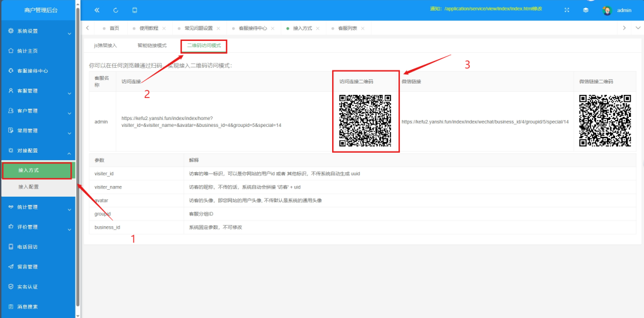Click the refresh icon in the top bar
This screenshot has width=644, height=318.
click(116, 10)
